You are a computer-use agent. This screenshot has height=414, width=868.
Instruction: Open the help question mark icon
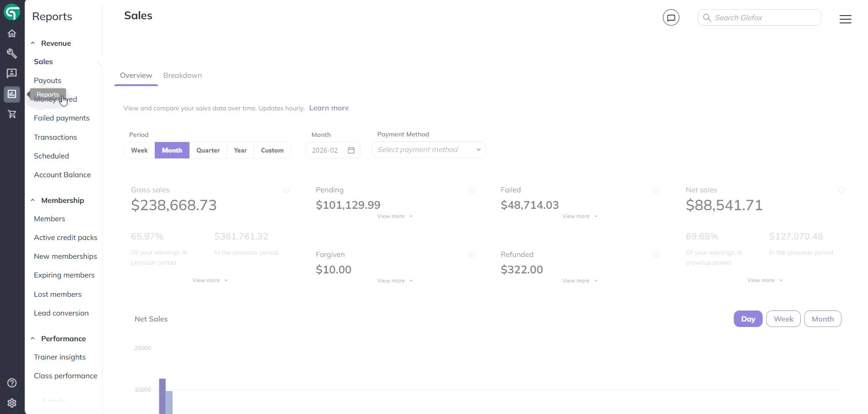click(12, 383)
